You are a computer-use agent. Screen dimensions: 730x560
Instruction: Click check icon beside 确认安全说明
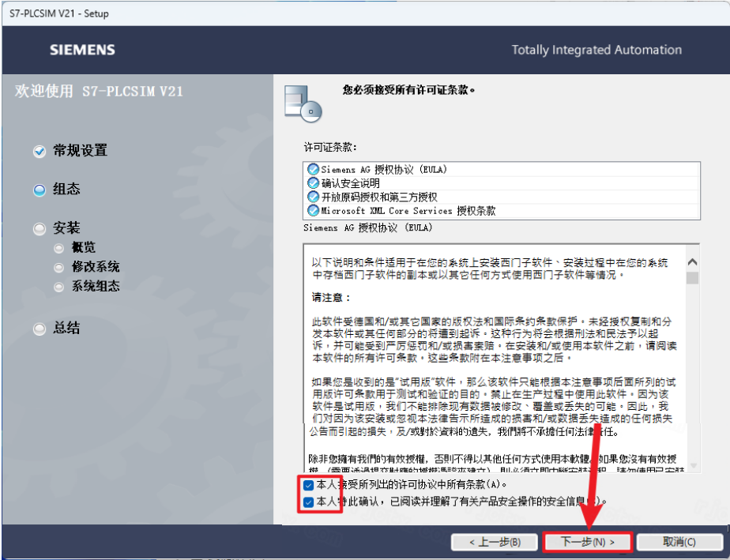click(314, 183)
